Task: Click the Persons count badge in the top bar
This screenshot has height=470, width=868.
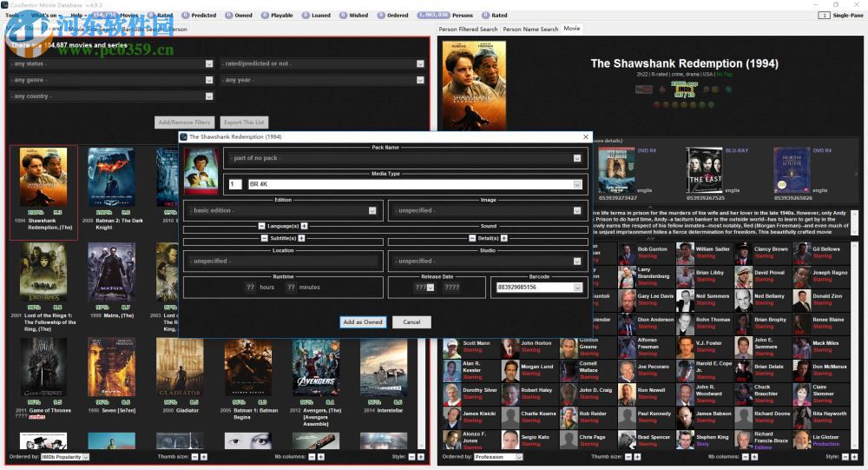Action: pos(433,15)
